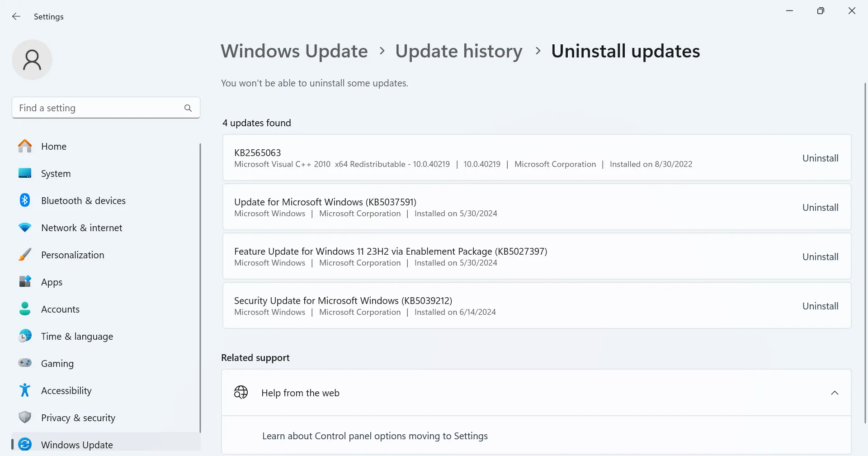Click the Windows Update sync icon
Viewport: 868px width, 456px height.
point(25,444)
